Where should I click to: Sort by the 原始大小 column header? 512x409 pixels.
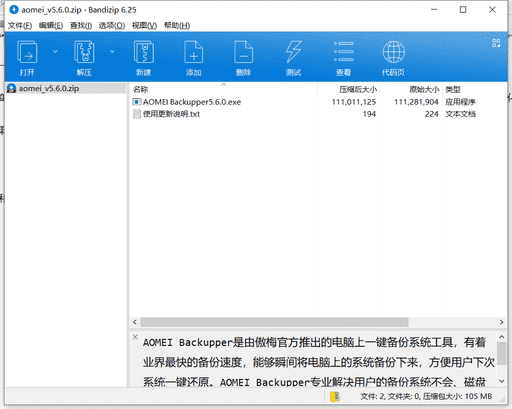click(424, 89)
